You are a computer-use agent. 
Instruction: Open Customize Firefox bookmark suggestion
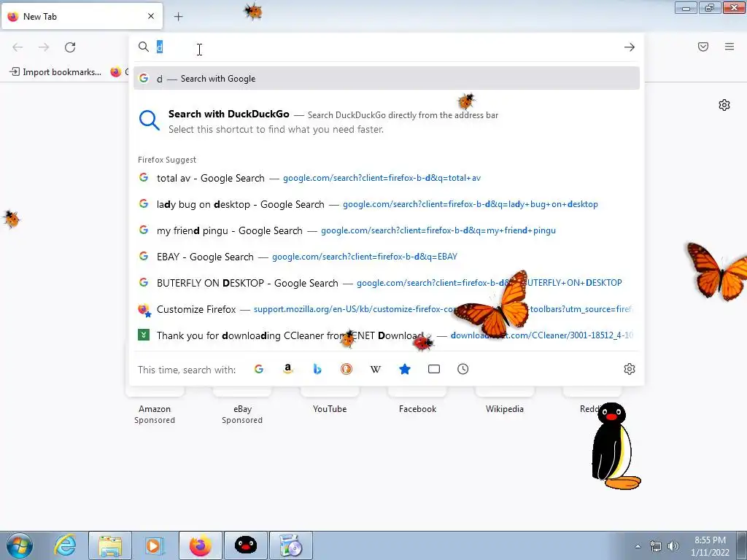pyautogui.click(x=387, y=309)
